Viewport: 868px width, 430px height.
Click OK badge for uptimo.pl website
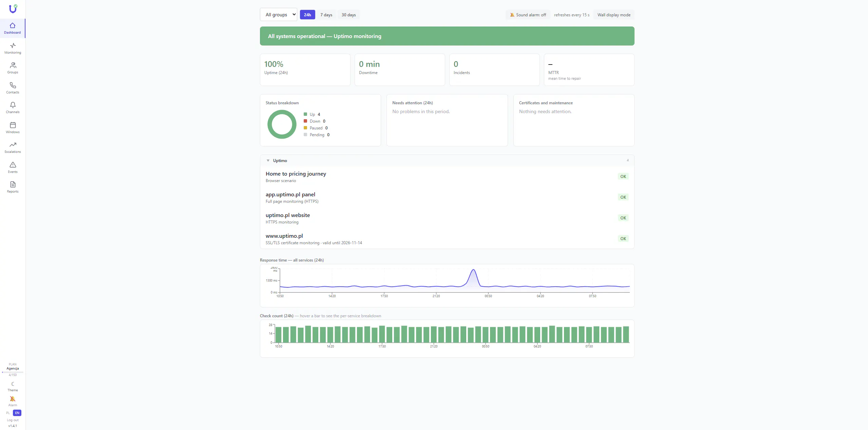[x=623, y=218]
